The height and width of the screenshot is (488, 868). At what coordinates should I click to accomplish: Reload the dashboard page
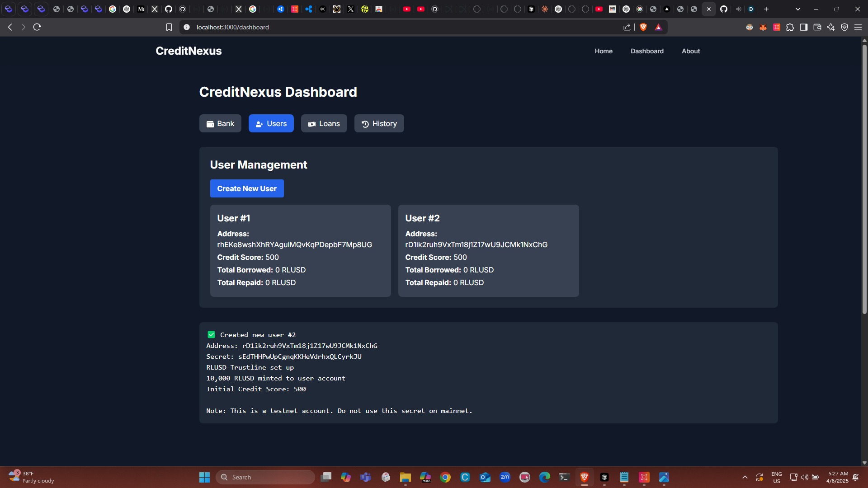pos(37,27)
